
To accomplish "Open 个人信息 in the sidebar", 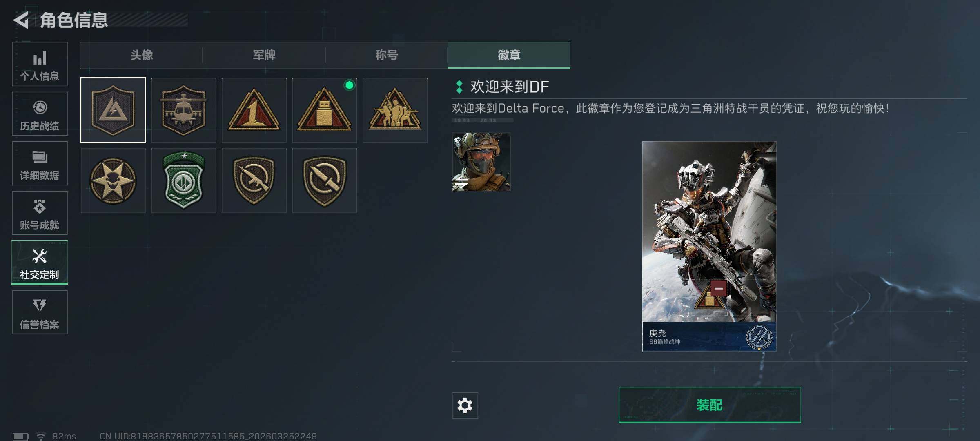I will [40, 64].
